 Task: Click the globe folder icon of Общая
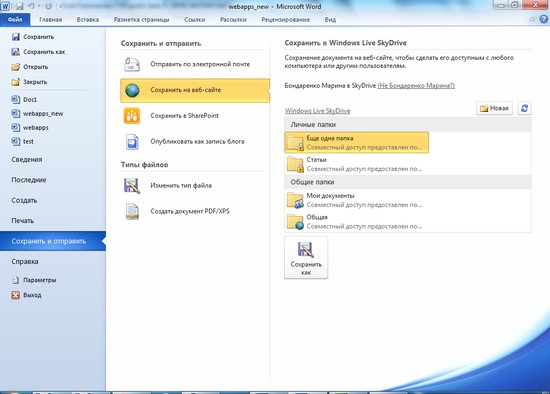point(295,221)
